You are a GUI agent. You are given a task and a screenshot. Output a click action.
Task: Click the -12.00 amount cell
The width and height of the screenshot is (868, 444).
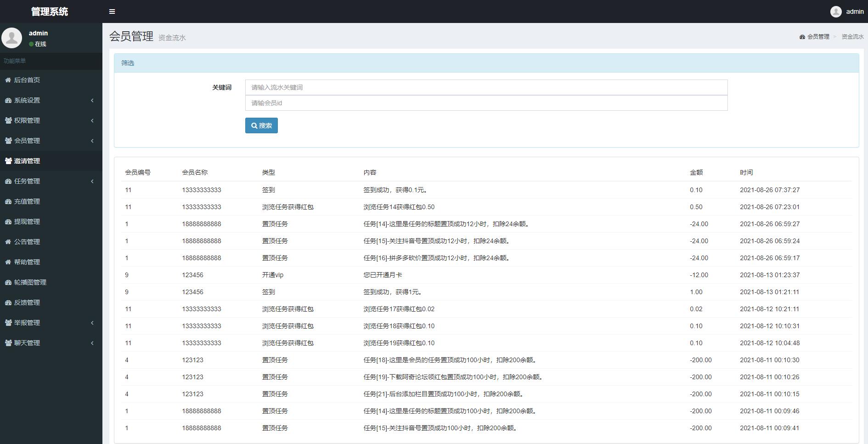(699, 275)
